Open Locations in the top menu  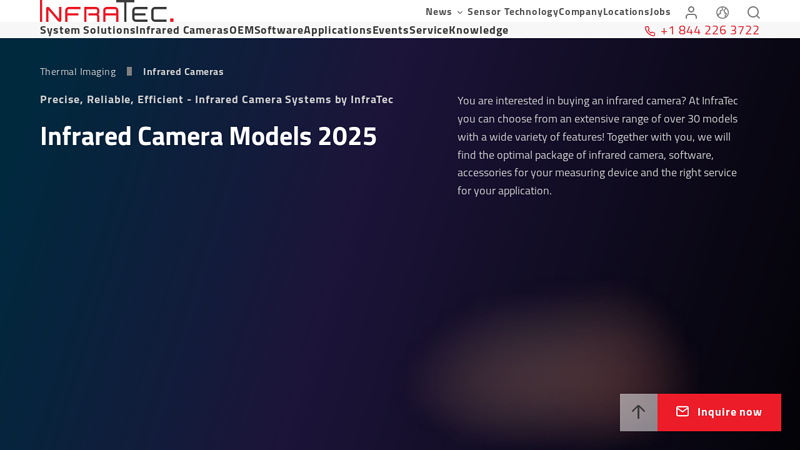pyautogui.click(x=626, y=12)
